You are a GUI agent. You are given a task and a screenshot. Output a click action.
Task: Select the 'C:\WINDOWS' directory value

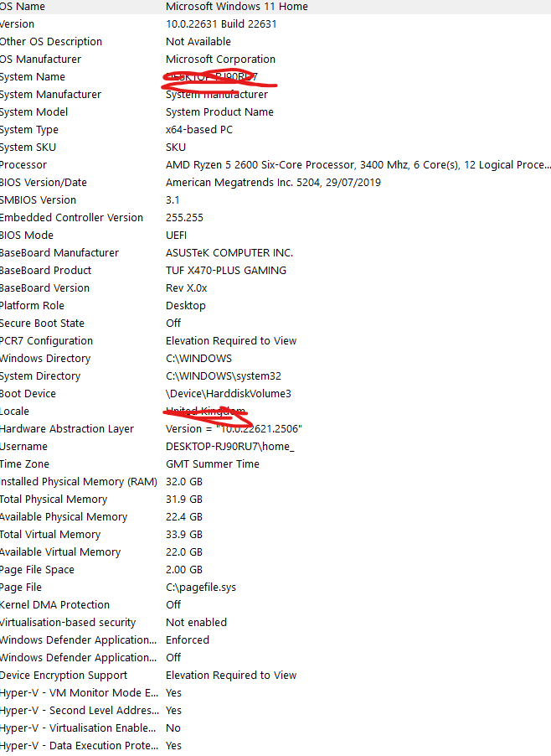[199, 359]
